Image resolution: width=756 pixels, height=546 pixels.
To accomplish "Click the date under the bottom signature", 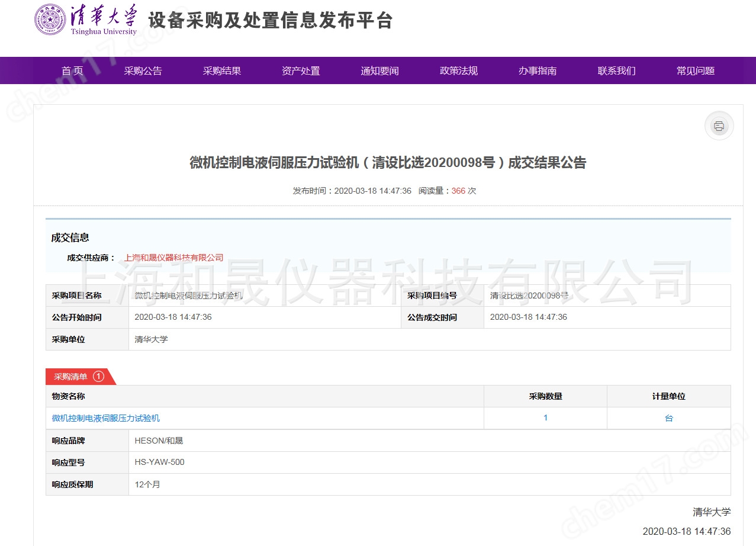I will click(687, 531).
